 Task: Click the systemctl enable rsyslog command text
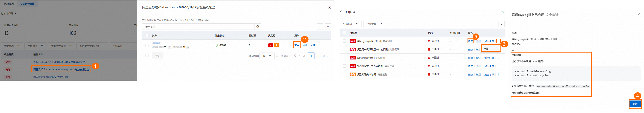[x=532, y=71]
